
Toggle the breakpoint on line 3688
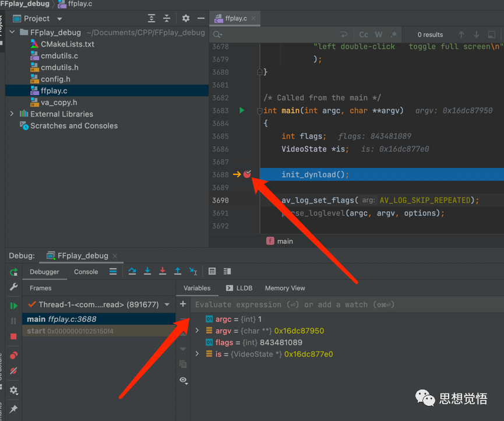coord(247,174)
